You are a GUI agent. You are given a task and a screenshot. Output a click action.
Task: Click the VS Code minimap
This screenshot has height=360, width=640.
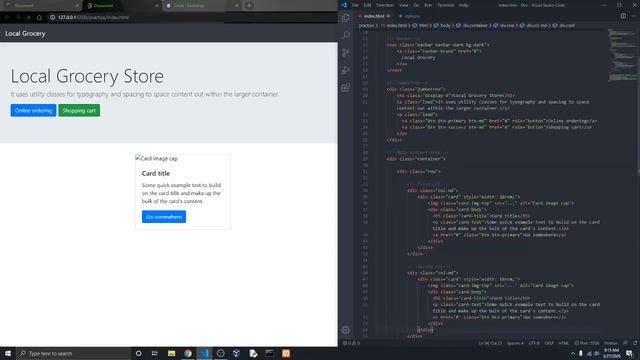click(x=622, y=55)
